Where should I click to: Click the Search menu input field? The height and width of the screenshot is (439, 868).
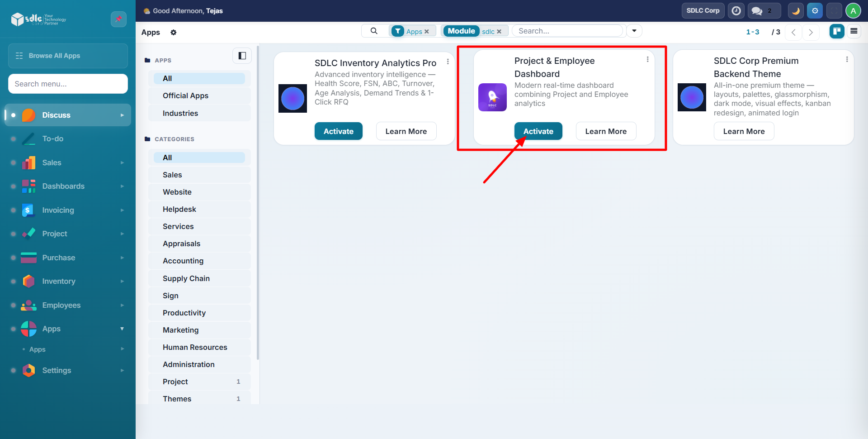point(68,84)
